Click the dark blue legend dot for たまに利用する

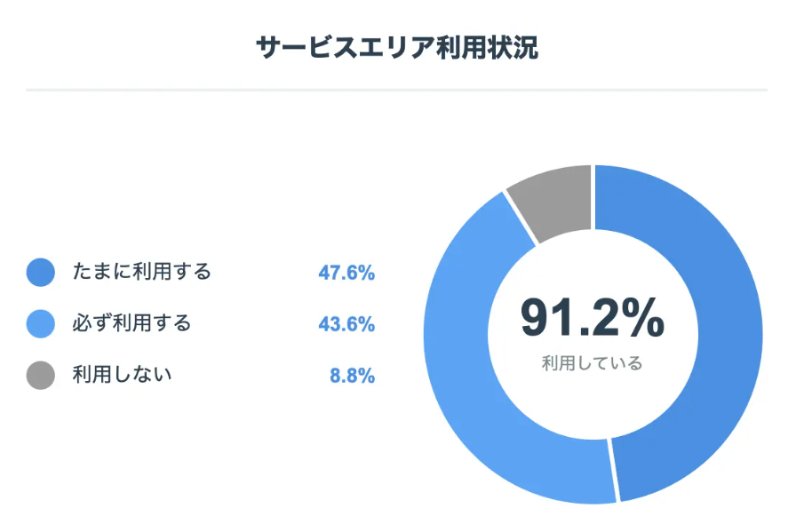[41, 273]
